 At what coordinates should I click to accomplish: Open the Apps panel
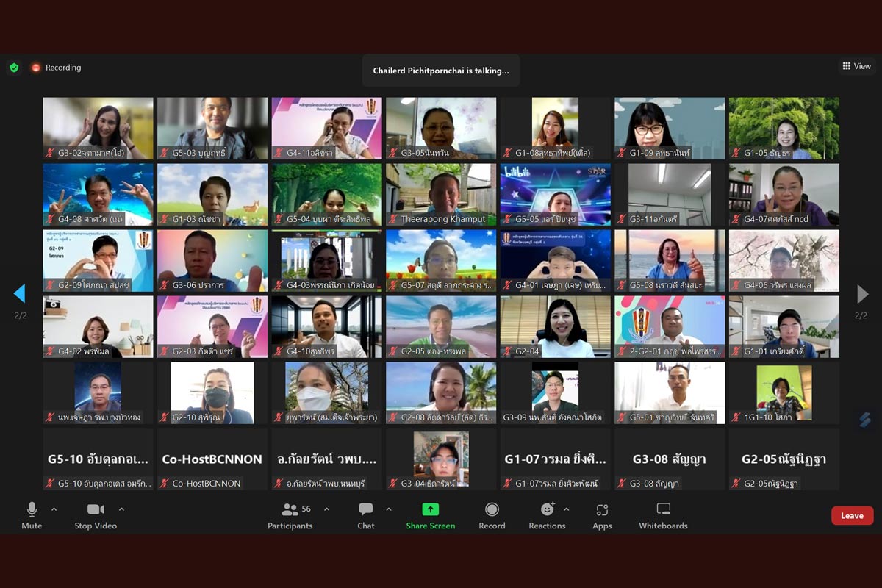602,510
